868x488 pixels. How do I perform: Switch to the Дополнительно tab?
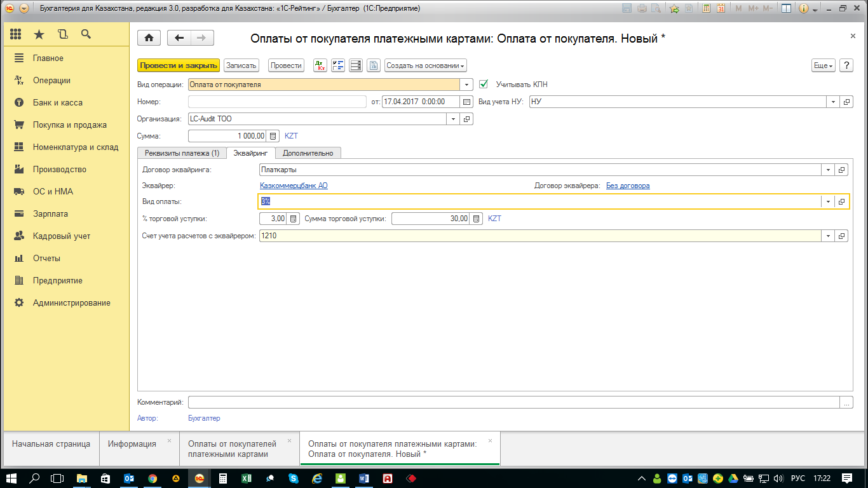308,153
